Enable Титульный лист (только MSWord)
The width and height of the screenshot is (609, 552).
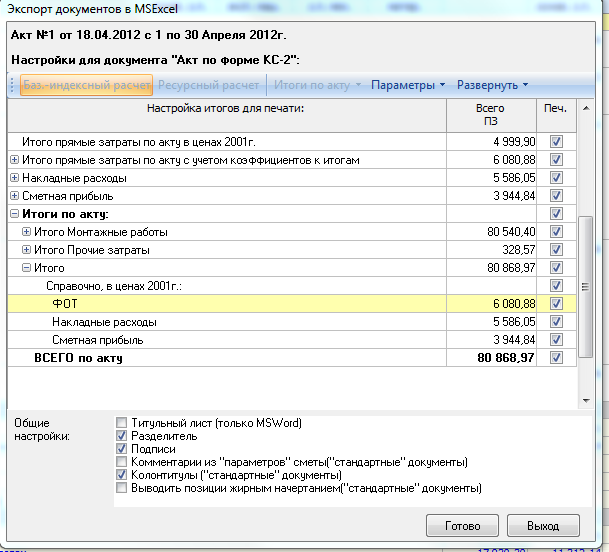[122, 422]
